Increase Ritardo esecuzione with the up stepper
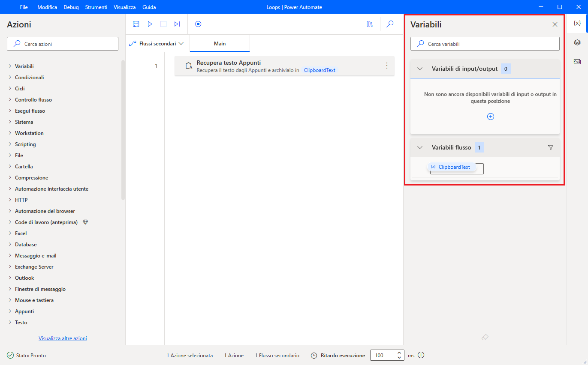The height and width of the screenshot is (365, 588). coord(399,353)
